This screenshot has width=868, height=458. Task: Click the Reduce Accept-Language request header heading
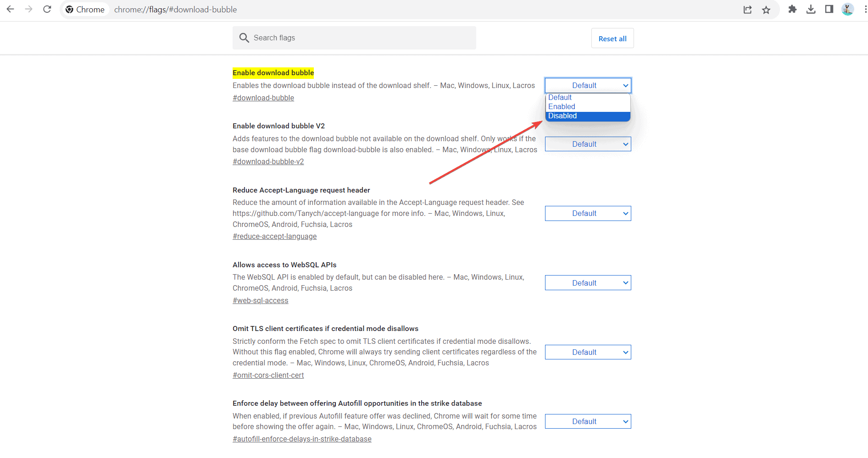point(301,190)
